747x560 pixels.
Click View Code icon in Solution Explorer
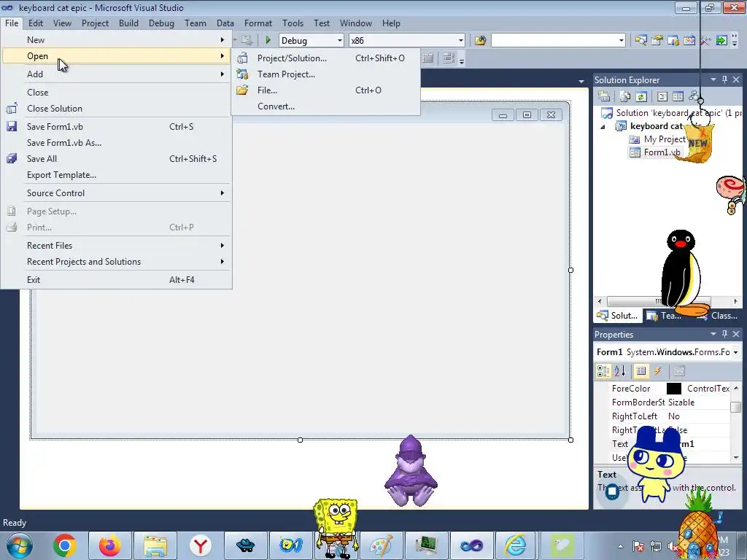click(662, 97)
